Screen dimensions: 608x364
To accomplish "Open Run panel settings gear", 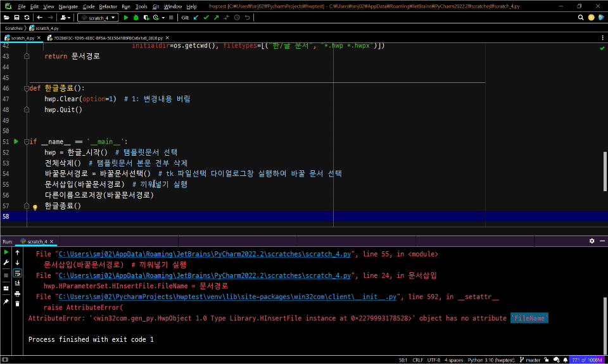I will (x=592, y=241).
